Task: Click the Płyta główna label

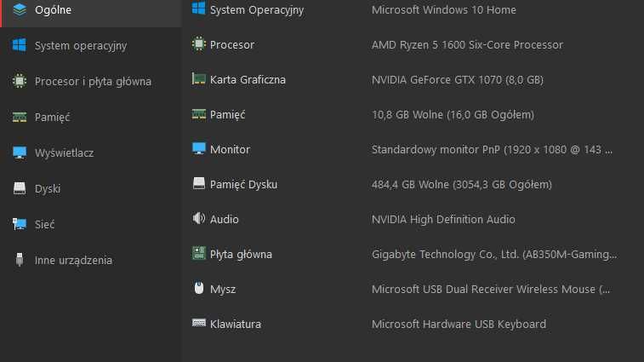Action: pyautogui.click(x=241, y=254)
